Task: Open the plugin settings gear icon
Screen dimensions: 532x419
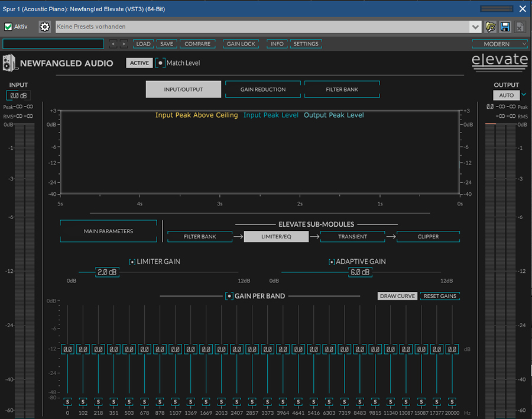Action: point(44,27)
